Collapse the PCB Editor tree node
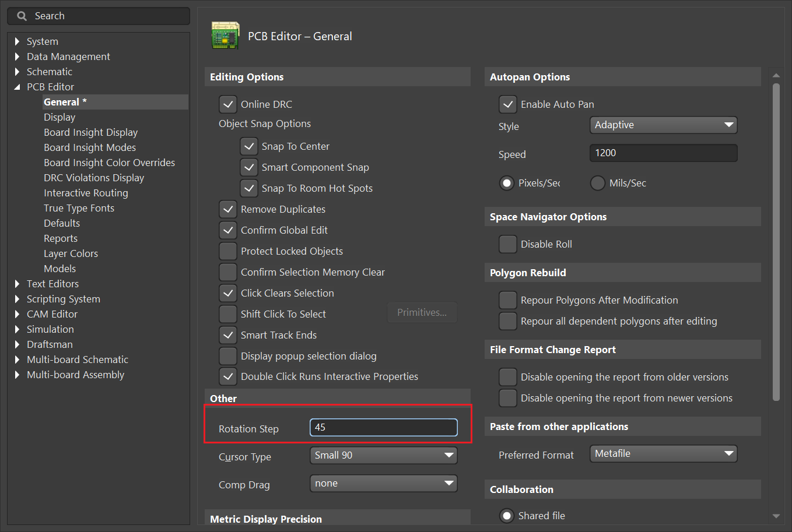The image size is (792, 532). point(17,87)
